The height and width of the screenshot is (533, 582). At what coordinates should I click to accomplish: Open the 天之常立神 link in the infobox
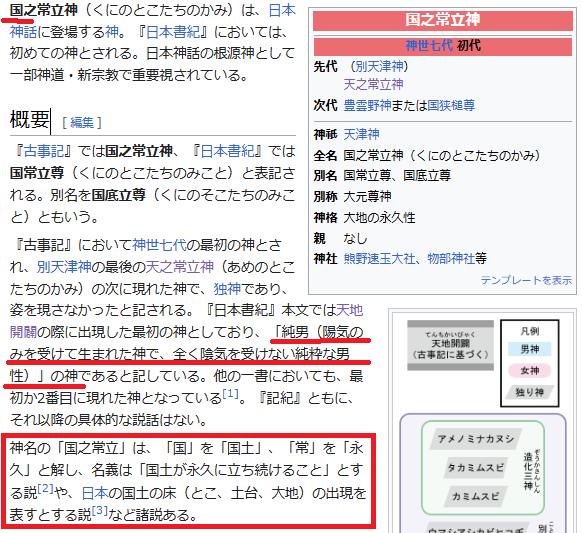click(373, 84)
